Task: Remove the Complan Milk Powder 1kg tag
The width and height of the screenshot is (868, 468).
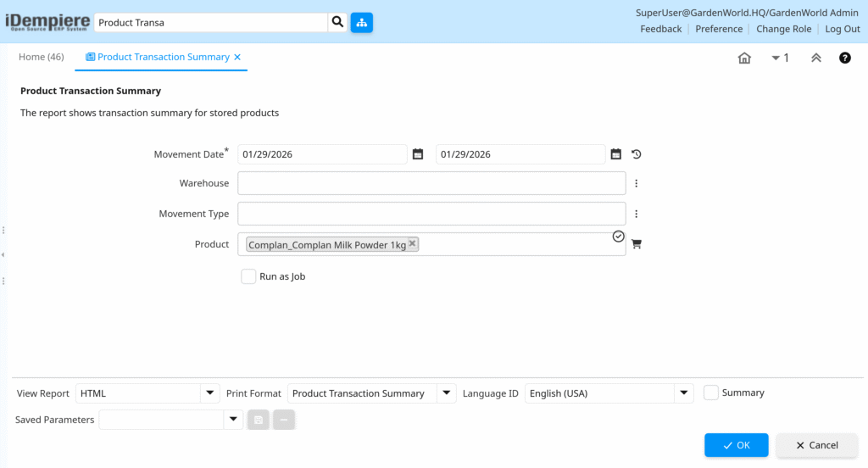Action: (x=413, y=243)
